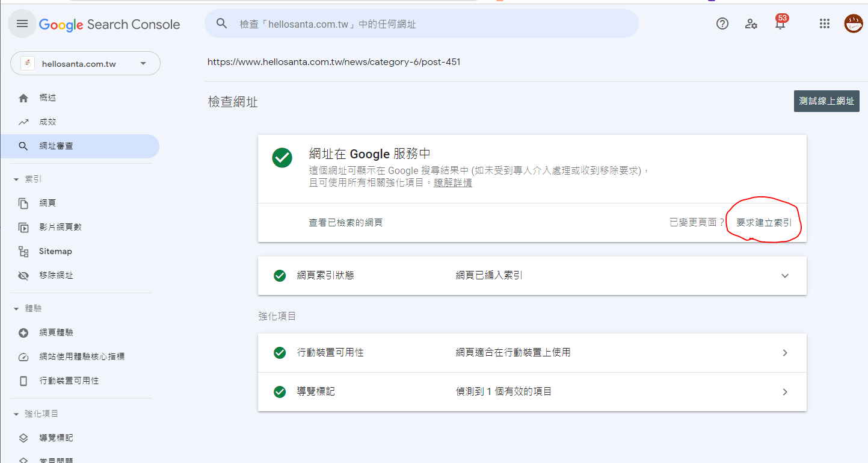Click 查看已檢索的網頁
Screen dimensions: 868x463
coord(346,223)
